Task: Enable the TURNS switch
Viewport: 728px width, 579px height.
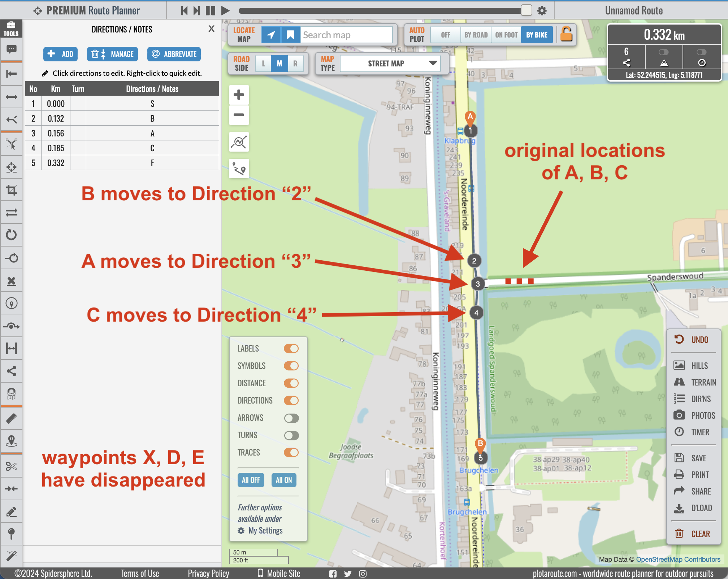Action: coord(291,435)
